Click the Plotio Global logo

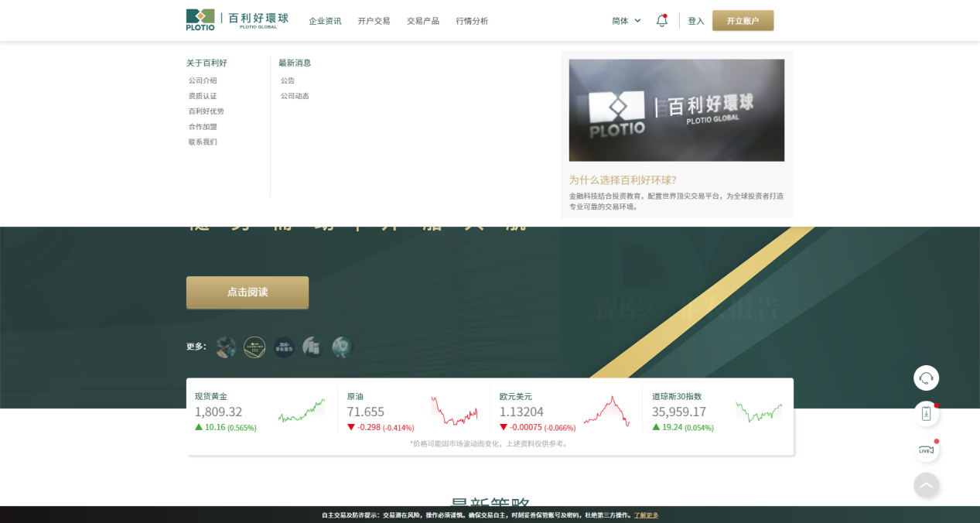237,20
